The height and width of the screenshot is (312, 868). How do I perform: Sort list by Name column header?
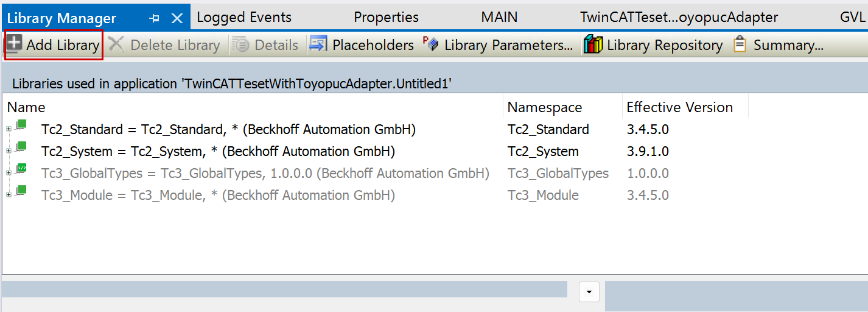coord(26,107)
